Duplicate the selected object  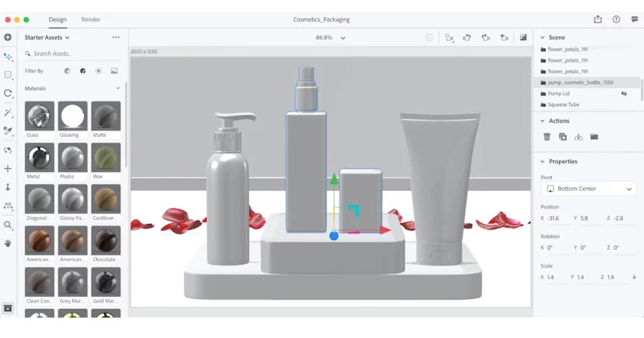(x=563, y=136)
